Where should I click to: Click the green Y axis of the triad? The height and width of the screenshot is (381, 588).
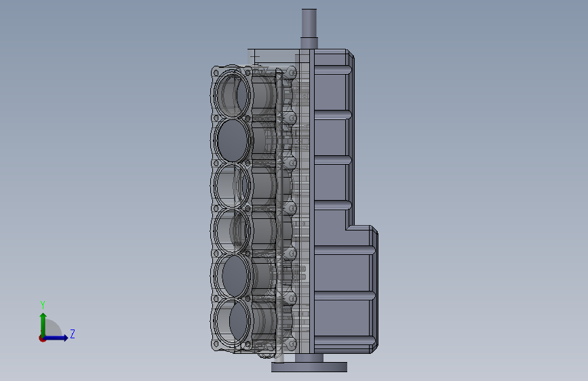coord(43,325)
